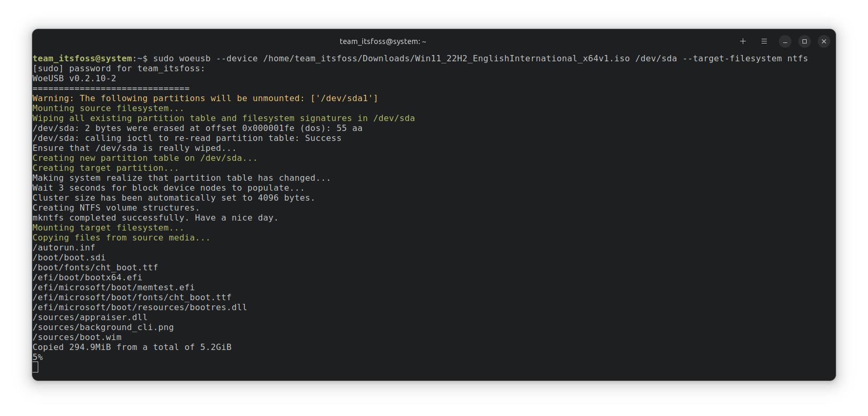
Task: Click the minimize icon of the terminal window
Action: click(x=785, y=41)
